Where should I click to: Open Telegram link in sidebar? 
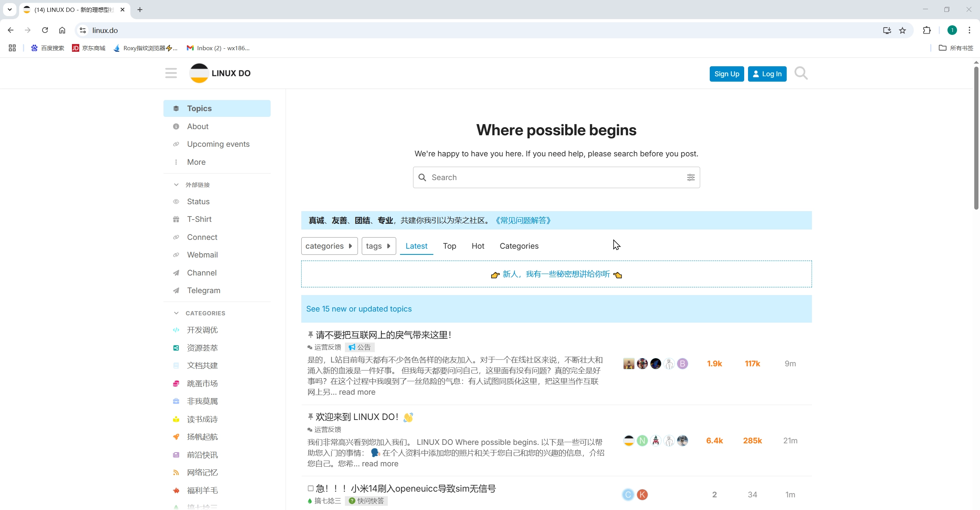pos(203,290)
